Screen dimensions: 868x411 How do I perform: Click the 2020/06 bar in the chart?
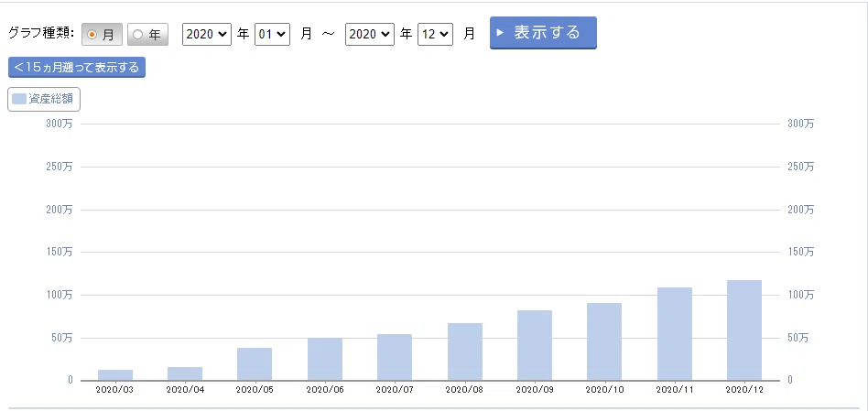[325, 359]
